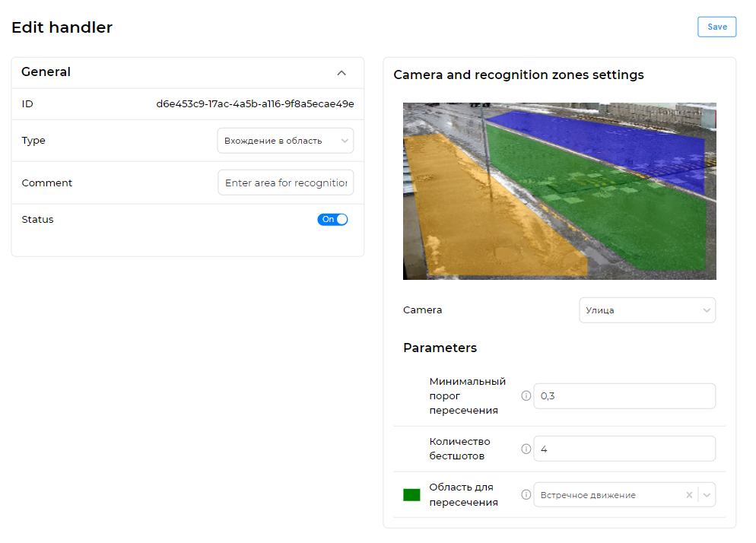The image size is (756, 543).
Task: Click the green area color swatch
Action: pos(411,495)
